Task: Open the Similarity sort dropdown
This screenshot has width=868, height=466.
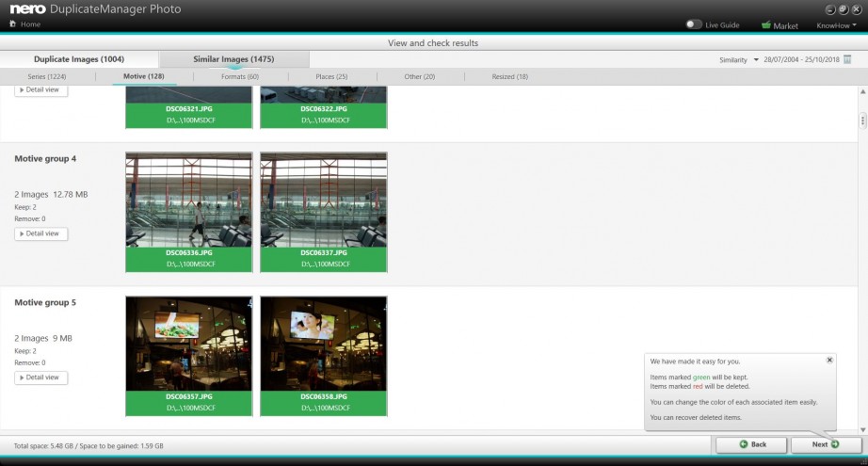Action: (x=739, y=59)
